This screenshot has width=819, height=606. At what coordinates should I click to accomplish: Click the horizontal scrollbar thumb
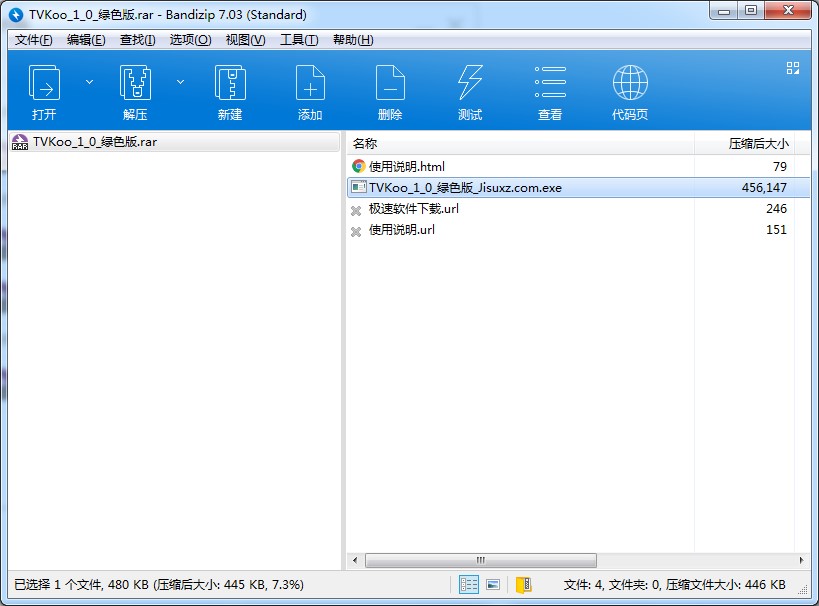click(481, 561)
